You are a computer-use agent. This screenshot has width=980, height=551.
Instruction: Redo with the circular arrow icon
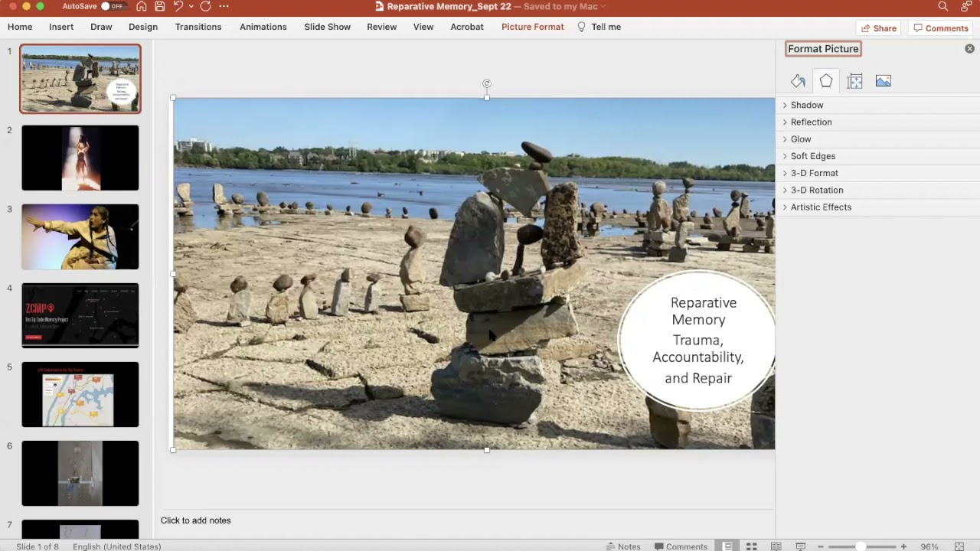point(205,6)
